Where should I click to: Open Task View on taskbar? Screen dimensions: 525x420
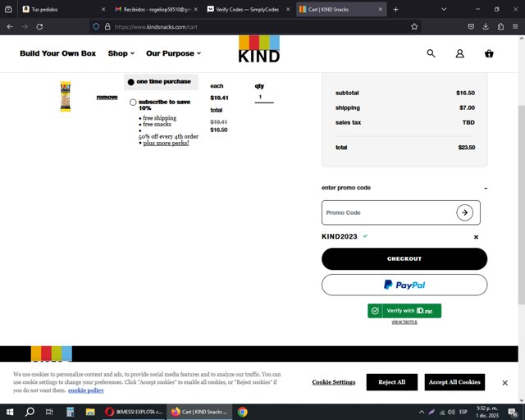pos(49,412)
